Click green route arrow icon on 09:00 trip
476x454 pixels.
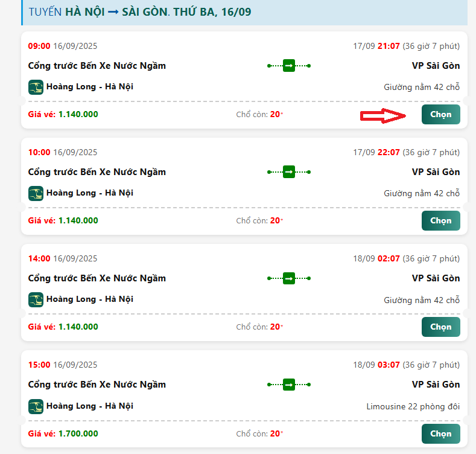pos(289,66)
